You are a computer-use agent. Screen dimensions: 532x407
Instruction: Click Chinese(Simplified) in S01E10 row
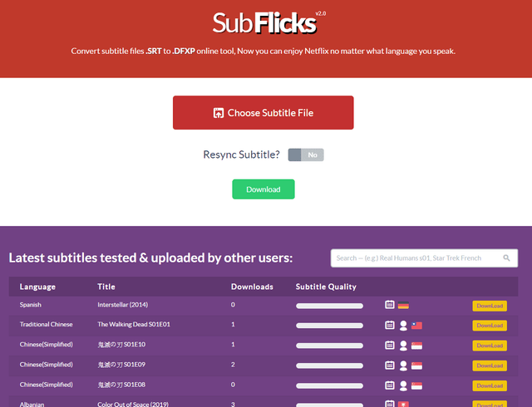tap(47, 344)
